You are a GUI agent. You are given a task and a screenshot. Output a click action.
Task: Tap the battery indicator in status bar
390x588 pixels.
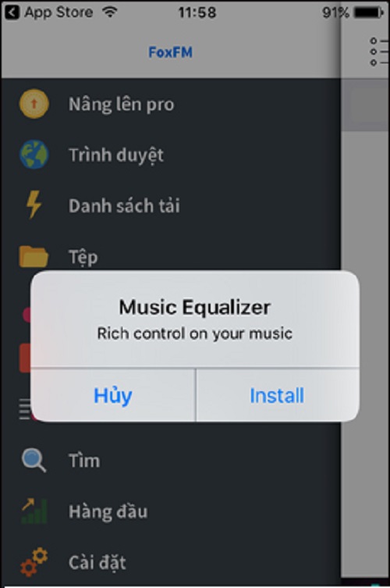point(369,12)
